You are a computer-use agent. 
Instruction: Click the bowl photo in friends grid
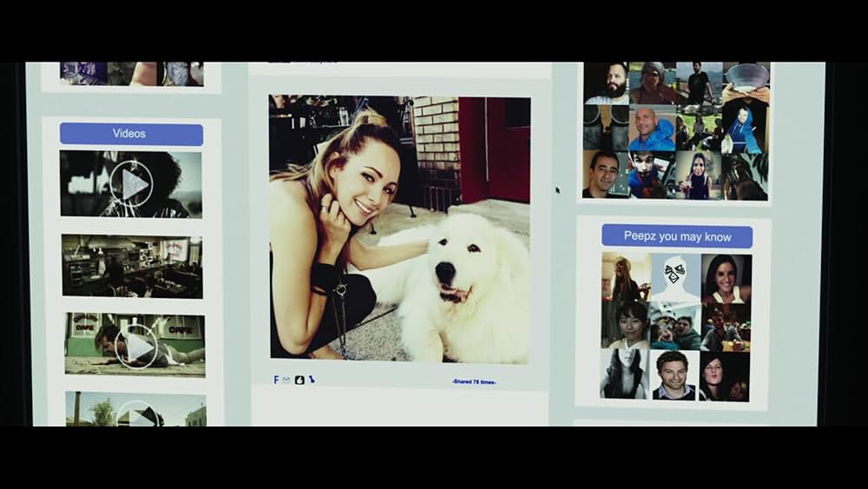click(746, 83)
